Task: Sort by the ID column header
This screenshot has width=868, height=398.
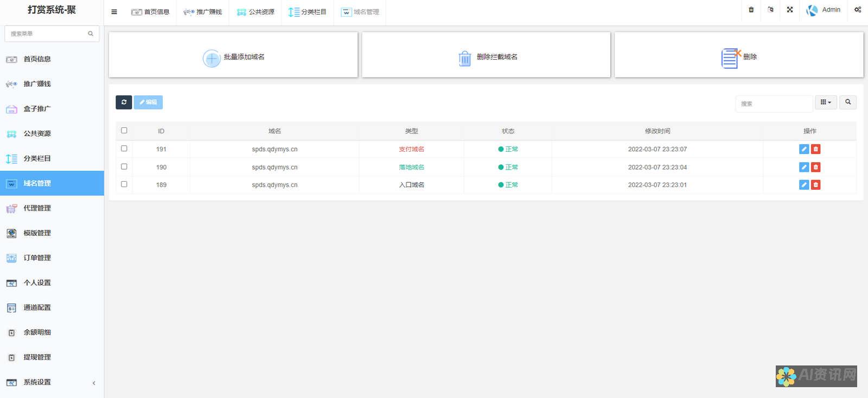Action: (161, 131)
